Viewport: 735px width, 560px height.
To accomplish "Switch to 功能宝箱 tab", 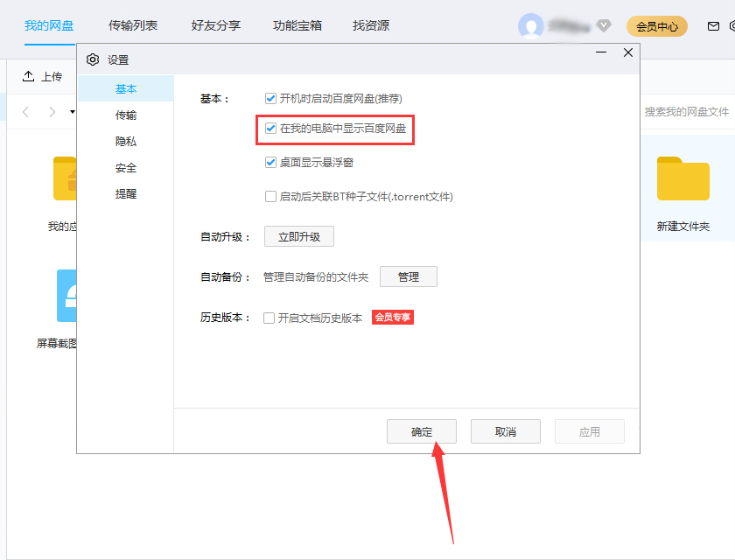I will (x=297, y=25).
